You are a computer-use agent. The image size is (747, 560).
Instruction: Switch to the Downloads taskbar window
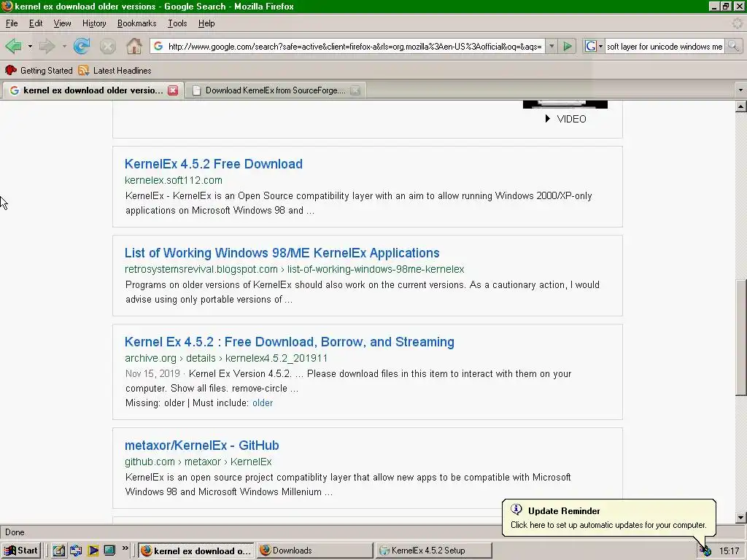click(315, 551)
